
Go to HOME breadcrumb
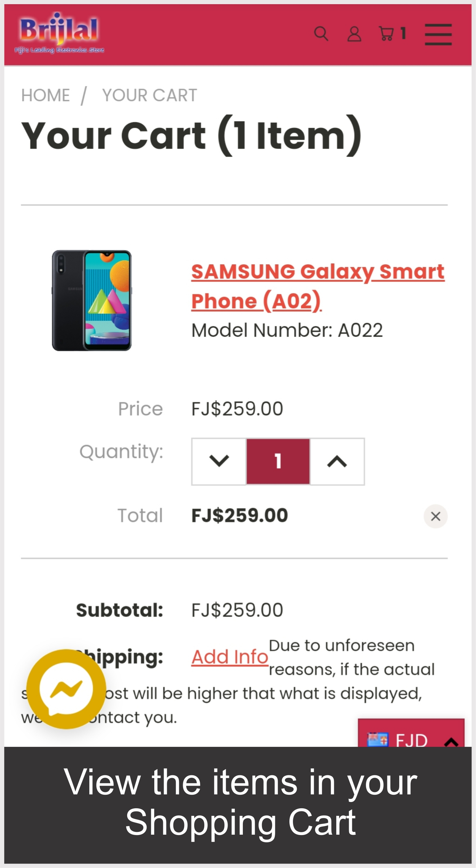coord(46,95)
